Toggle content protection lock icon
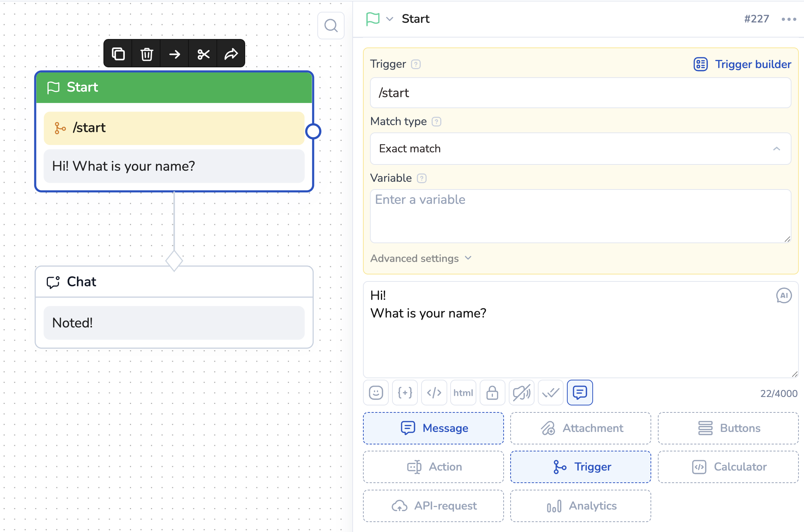Image resolution: width=804 pixels, height=532 pixels. (492, 393)
